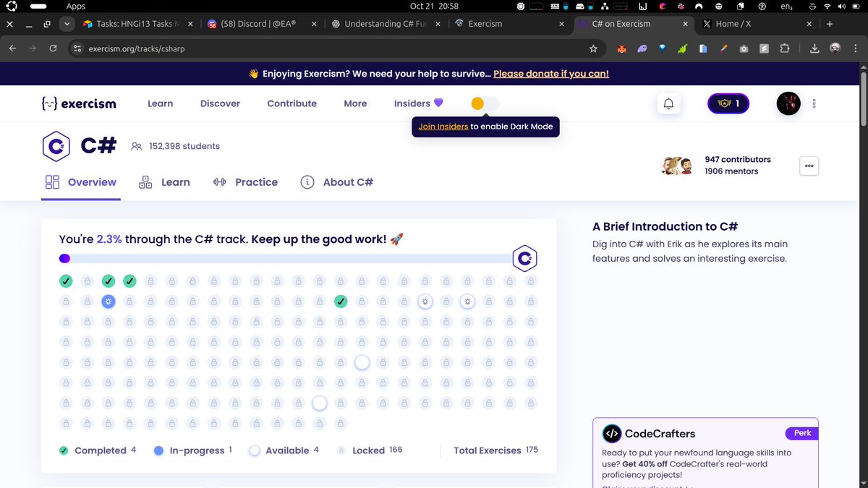Click the browser profile avatar in toolbar
868x488 pixels.
click(x=835, y=48)
